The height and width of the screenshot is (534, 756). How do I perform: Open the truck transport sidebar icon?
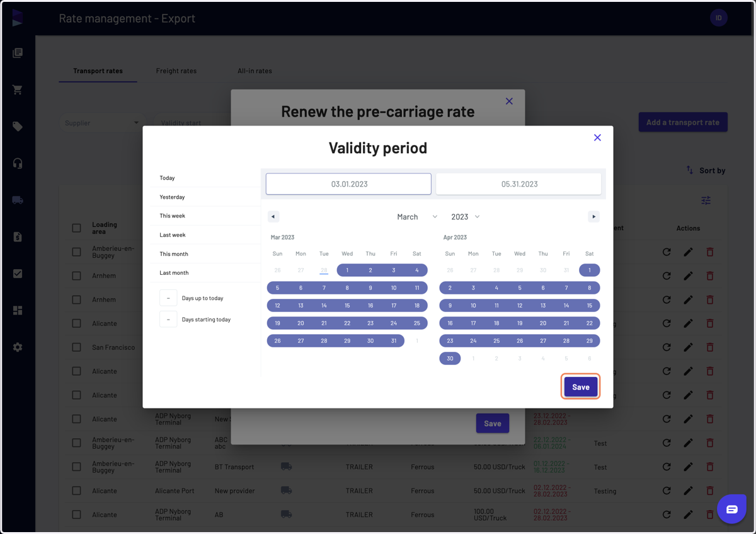coord(18,200)
